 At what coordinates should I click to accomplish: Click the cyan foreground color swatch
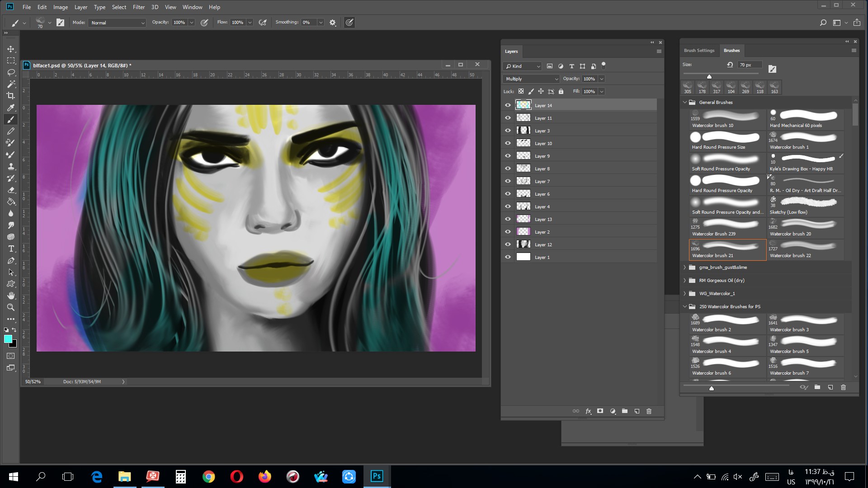tap(8, 339)
